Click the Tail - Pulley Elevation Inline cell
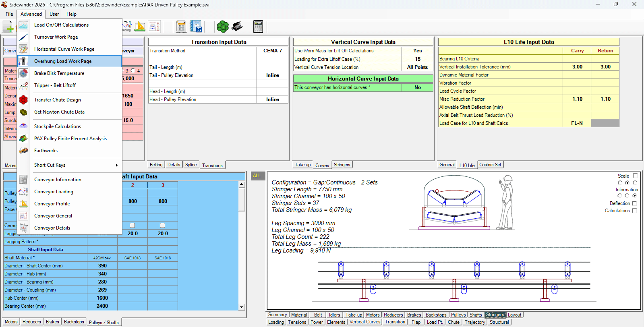The width and height of the screenshot is (644, 327). 273,75
